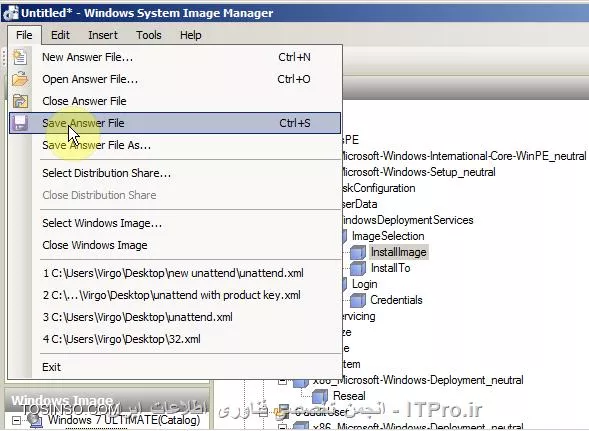The height and width of the screenshot is (431, 589).
Task: Click the InstallTo cube icon
Action: [x=358, y=268]
